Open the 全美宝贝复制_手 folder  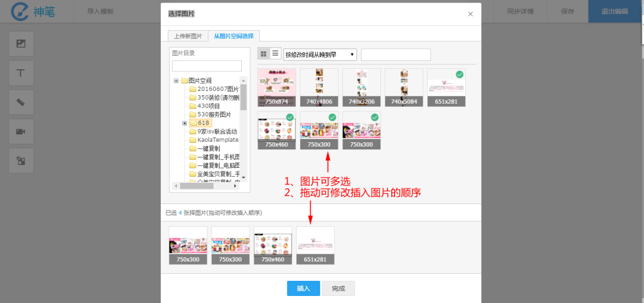[219, 174]
